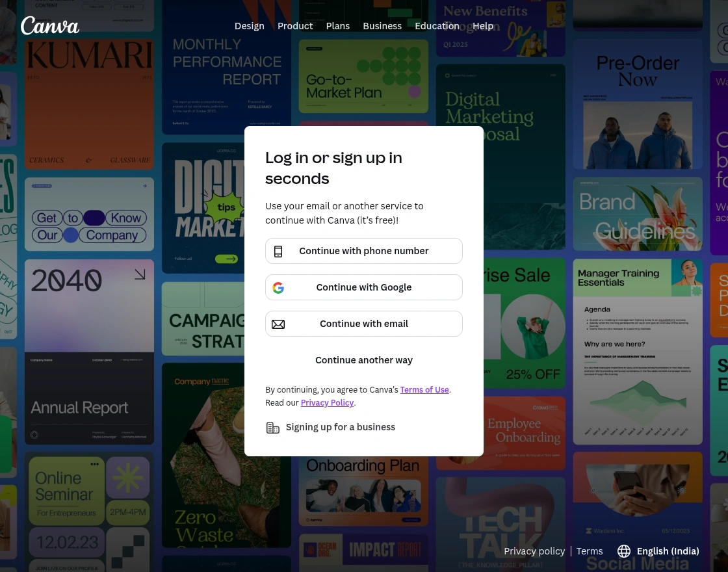Viewport: 728px width, 572px height.
Task: Click the Canva logo
Action: coord(49,26)
